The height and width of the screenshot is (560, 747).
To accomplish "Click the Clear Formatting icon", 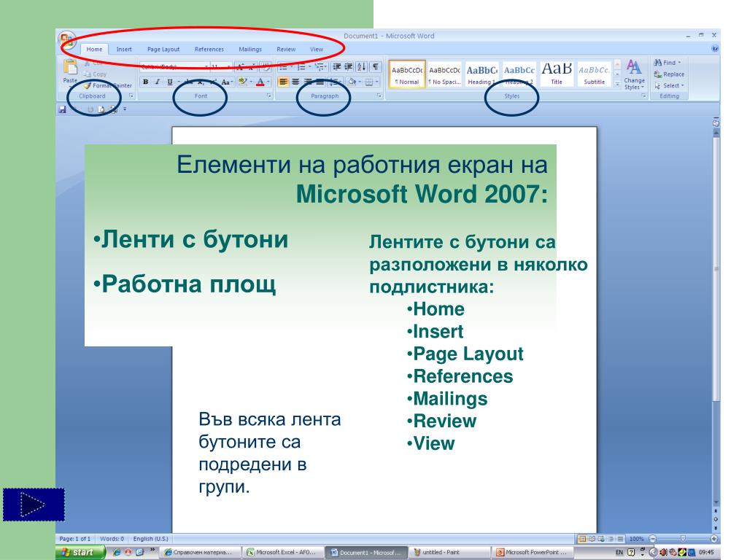I will tap(266, 66).
